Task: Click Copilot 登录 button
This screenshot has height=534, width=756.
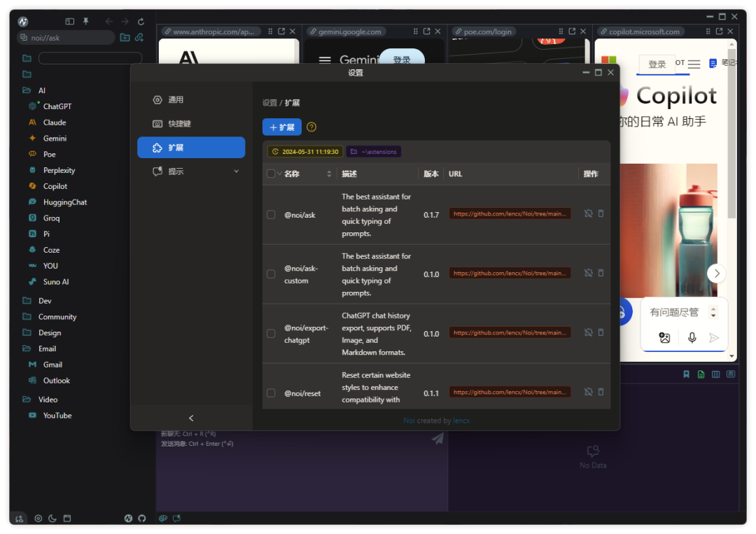Action: [657, 64]
